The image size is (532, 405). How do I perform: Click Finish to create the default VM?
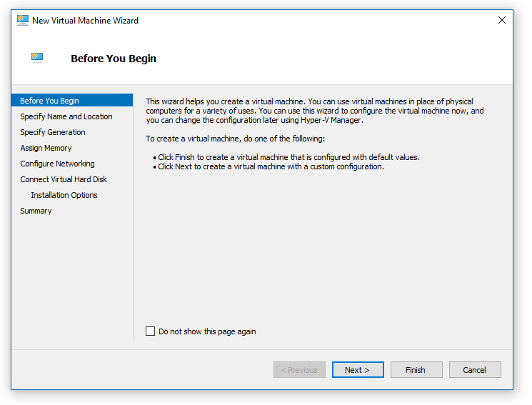416,370
